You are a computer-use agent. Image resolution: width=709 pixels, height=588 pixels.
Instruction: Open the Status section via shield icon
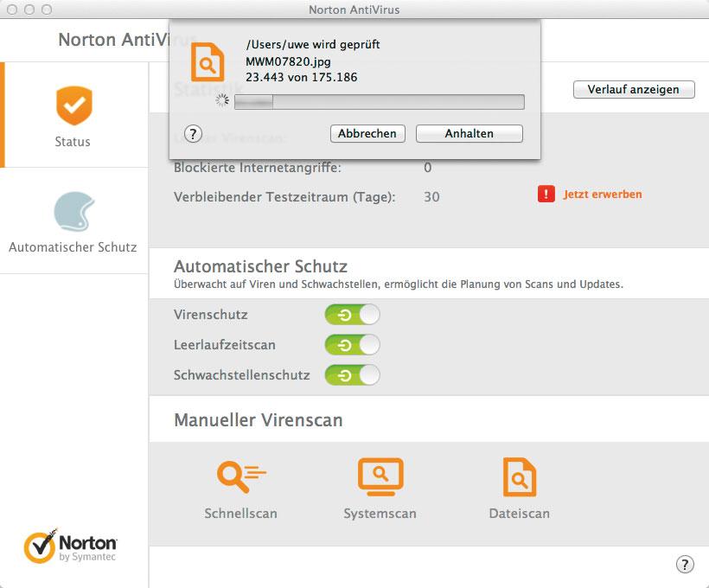(74, 105)
